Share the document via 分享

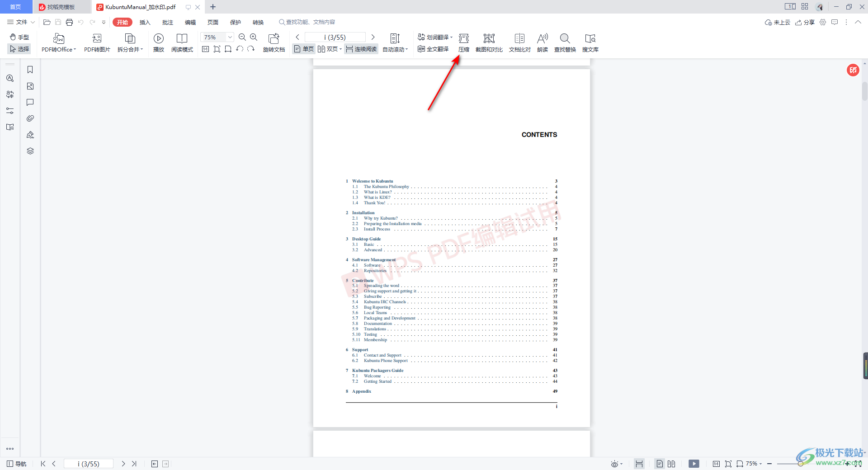point(805,22)
